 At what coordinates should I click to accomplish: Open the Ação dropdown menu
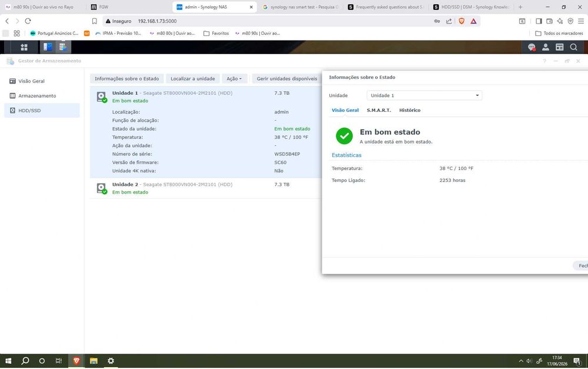coord(234,78)
